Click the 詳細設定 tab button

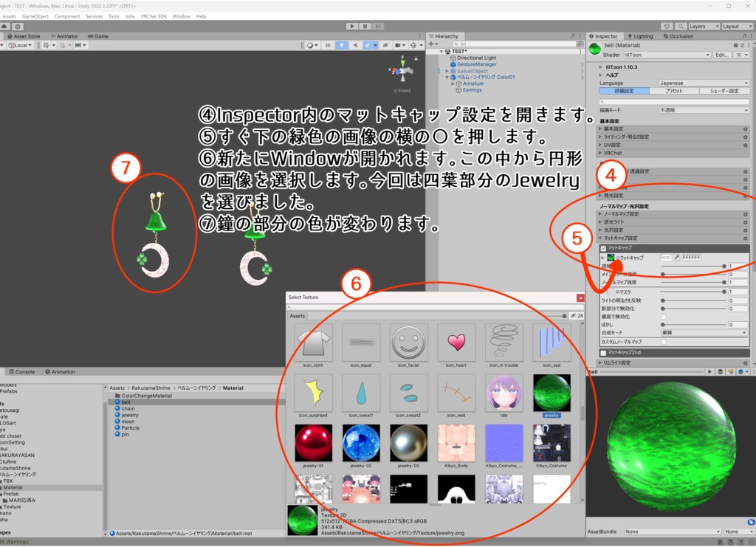624,91
